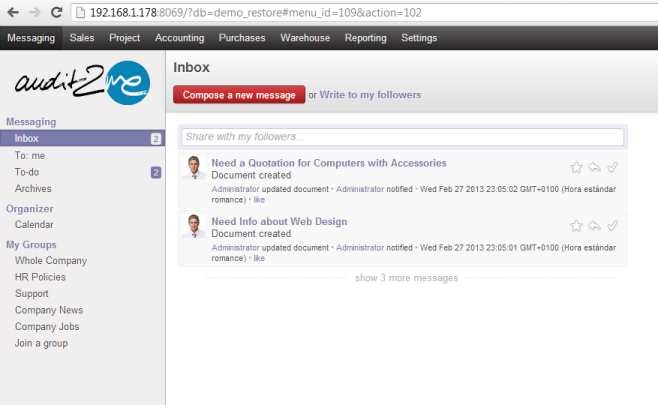Image resolution: width=658 pixels, height=405 pixels.
Task: Mark Quotation for Computers message as read
Action: coord(612,167)
